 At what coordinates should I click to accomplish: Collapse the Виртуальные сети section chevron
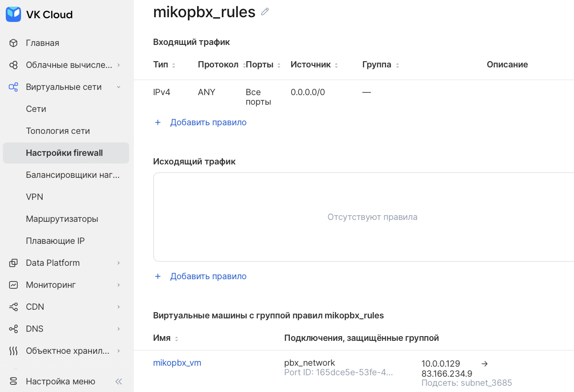pyautogui.click(x=119, y=87)
